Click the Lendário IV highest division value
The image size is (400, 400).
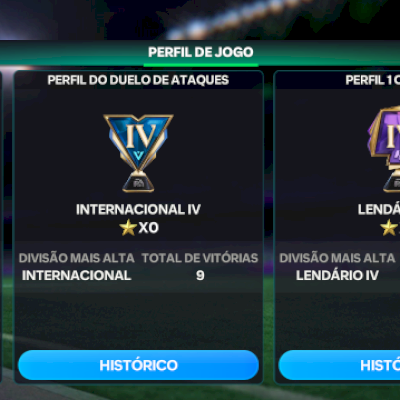click(337, 275)
